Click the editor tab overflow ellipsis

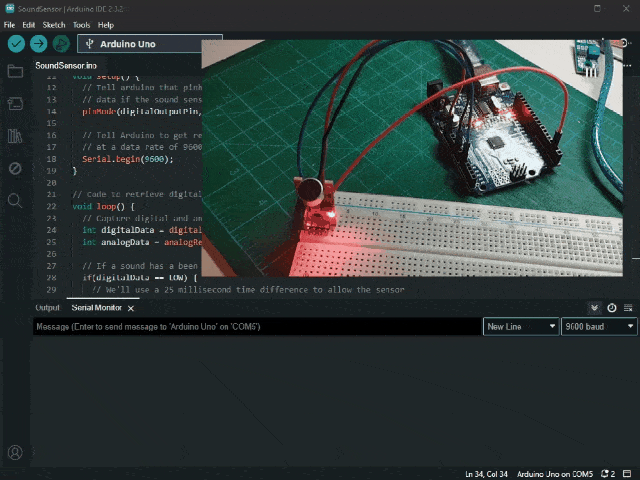pyautogui.click(x=628, y=65)
